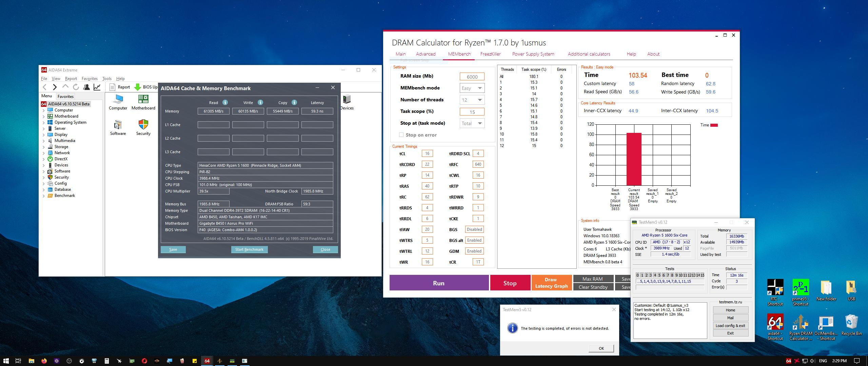
Task: Click AIDA64 tray icon near clock
Action: click(789, 361)
